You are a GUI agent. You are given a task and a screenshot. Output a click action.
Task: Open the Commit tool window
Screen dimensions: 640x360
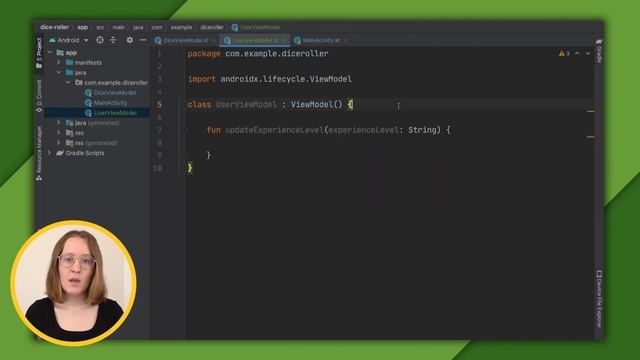coord(39,96)
